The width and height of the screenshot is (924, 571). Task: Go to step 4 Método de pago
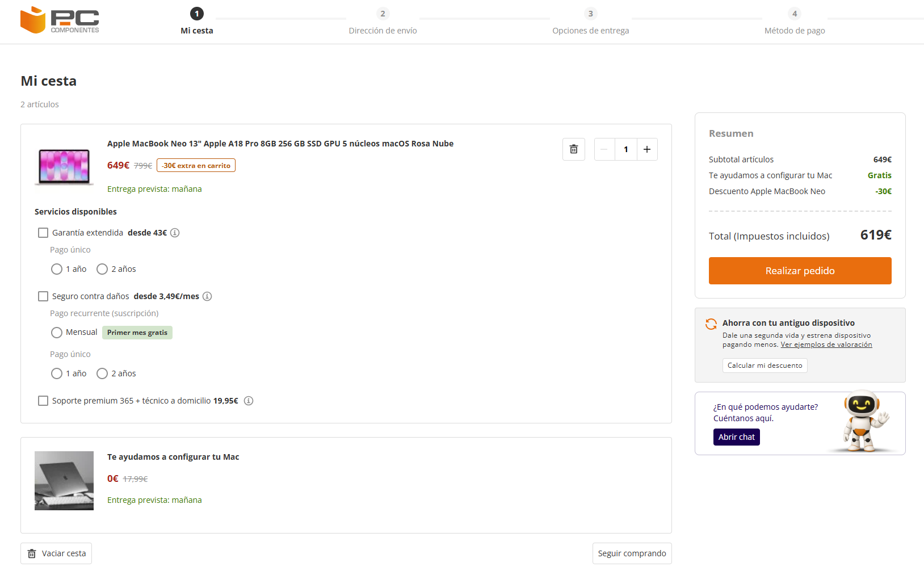[x=795, y=22]
